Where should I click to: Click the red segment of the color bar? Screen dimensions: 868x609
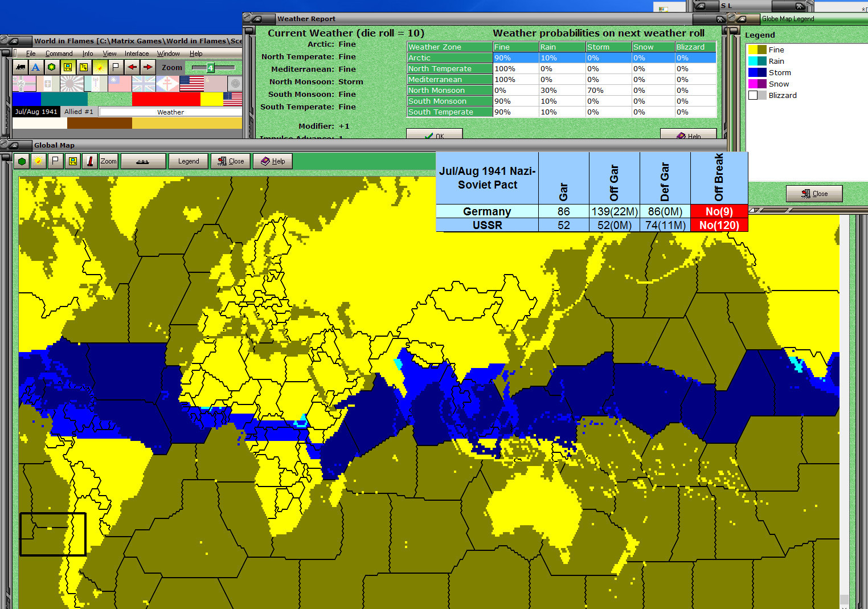(x=166, y=99)
